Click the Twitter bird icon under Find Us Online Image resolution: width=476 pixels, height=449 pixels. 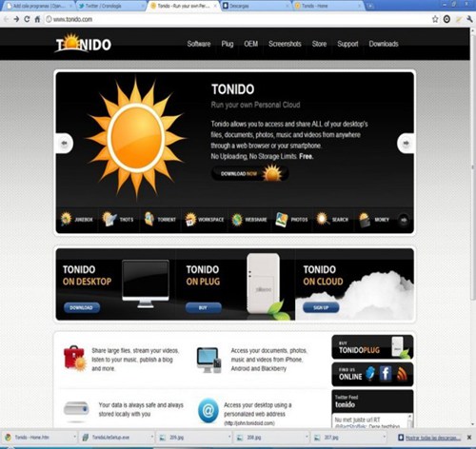point(370,374)
